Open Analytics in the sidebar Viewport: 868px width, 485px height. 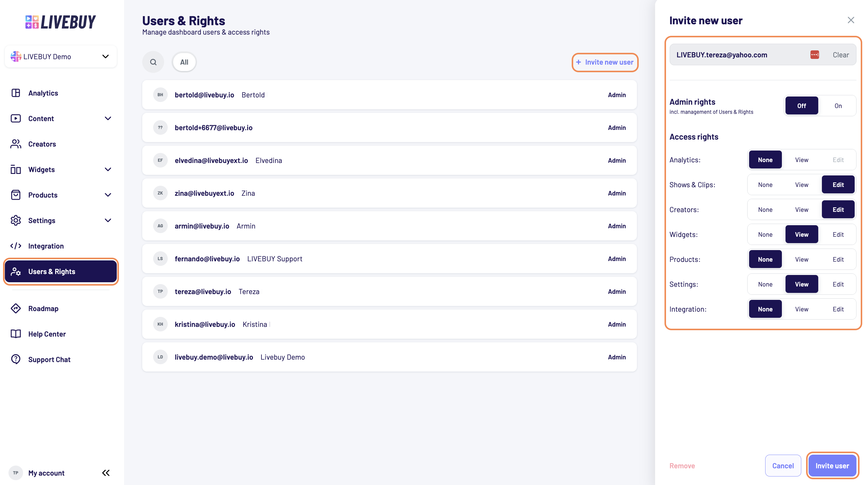61,93
